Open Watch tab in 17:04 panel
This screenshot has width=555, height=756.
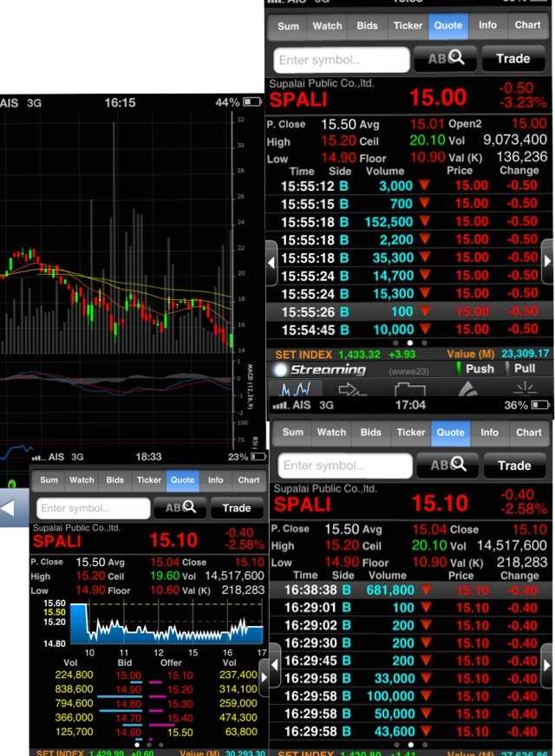pyautogui.click(x=331, y=433)
